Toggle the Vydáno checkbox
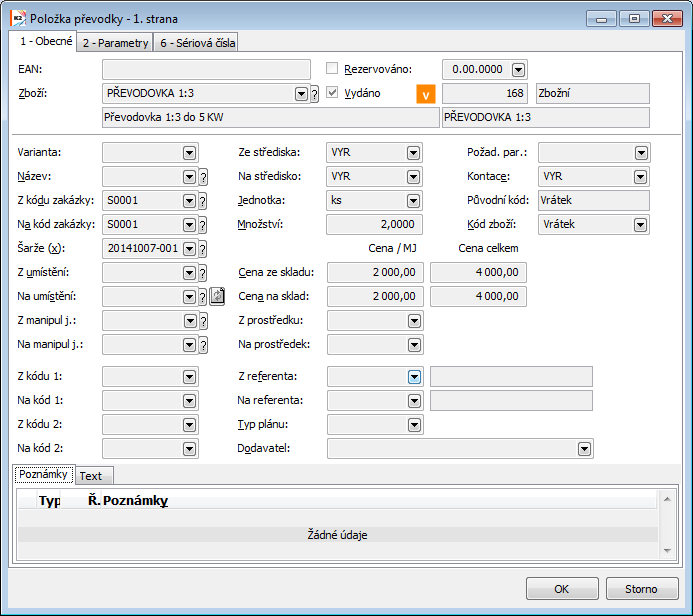 (332, 92)
